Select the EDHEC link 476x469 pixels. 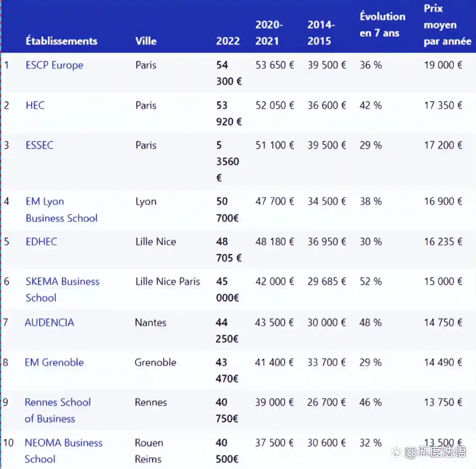tap(41, 241)
